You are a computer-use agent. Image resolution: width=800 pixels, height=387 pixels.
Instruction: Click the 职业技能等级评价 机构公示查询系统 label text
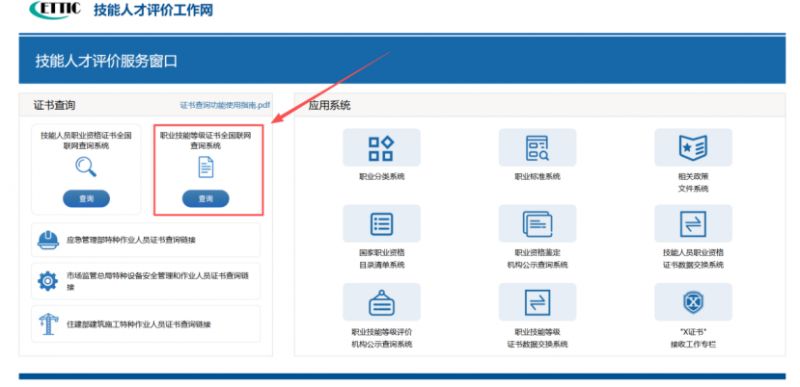381,338
